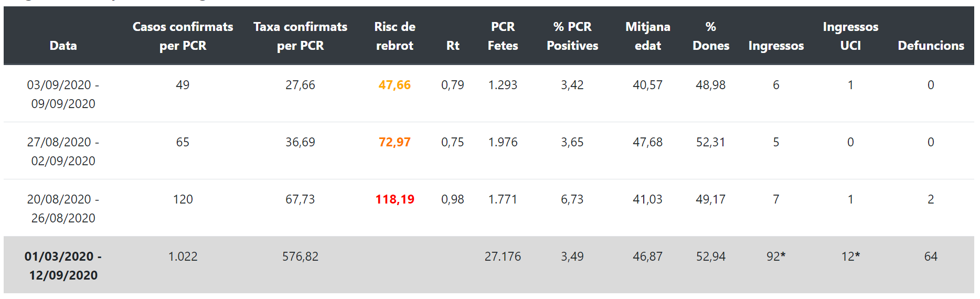Select the Risc de rebrot column header
The height and width of the screenshot is (299, 980).
[395, 36]
